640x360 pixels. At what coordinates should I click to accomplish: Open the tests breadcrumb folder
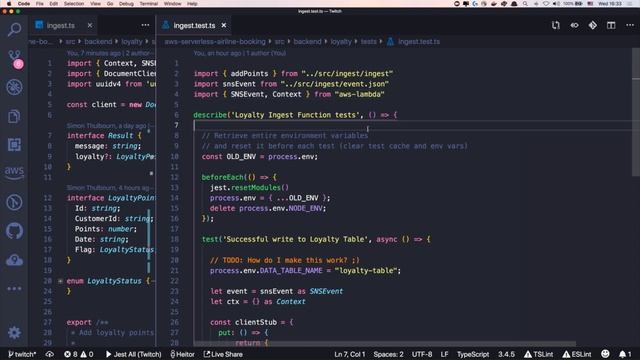coord(368,42)
